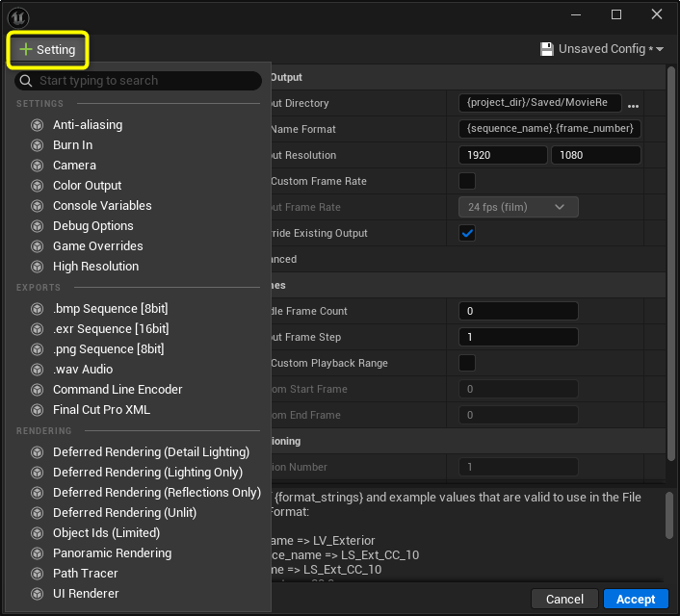Click the icon next to .wav Audio

[x=38, y=370]
